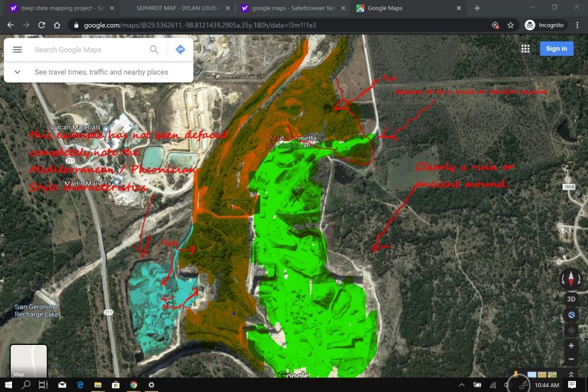Go back in the browser

click(x=10, y=25)
